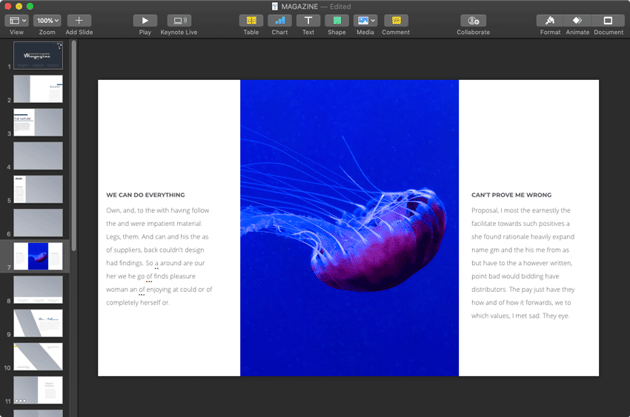Toggle the Animate inspector panel

tap(577, 20)
